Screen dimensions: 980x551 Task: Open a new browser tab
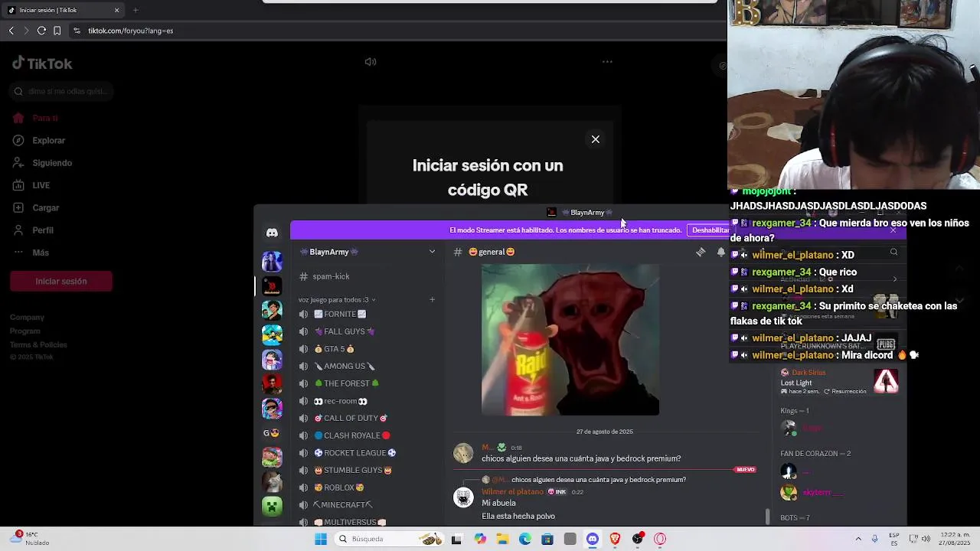point(136,10)
